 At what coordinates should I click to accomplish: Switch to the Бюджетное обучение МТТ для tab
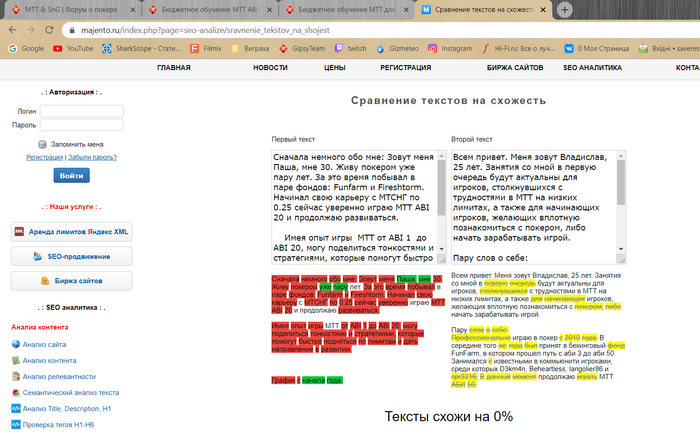click(346, 9)
